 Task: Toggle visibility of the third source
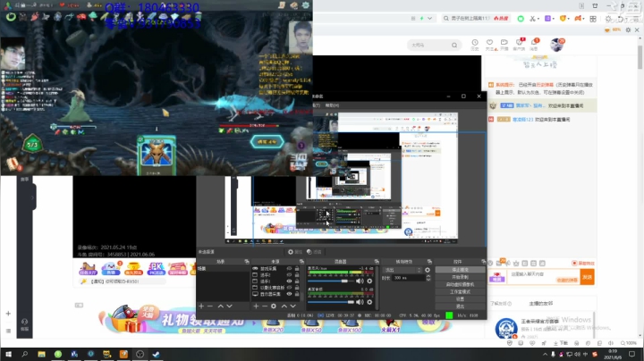click(x=289, y=281)
